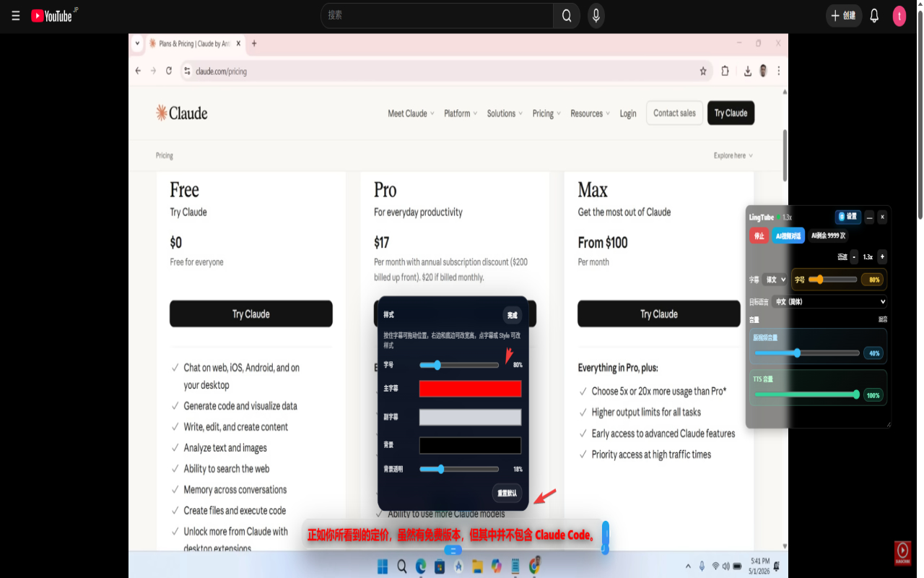Show hidden tray icons chevron
Screen dimensions: 924x578
click(x=689, y=566)
